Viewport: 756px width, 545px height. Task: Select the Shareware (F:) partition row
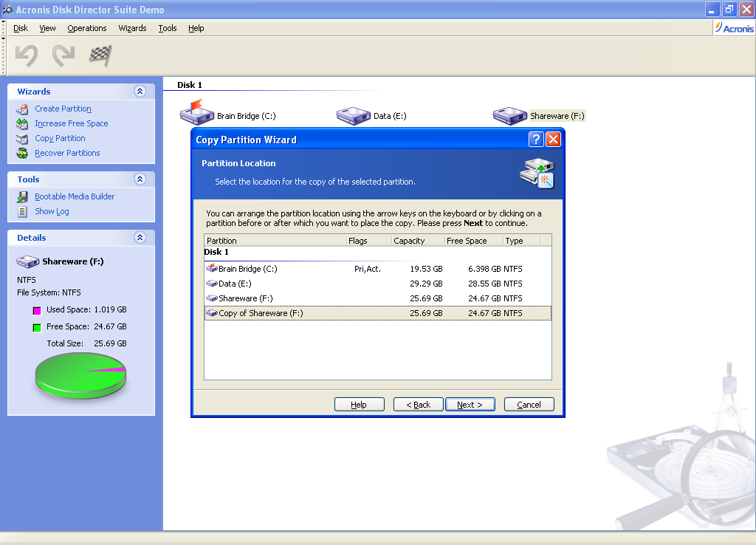coord(377,298)
